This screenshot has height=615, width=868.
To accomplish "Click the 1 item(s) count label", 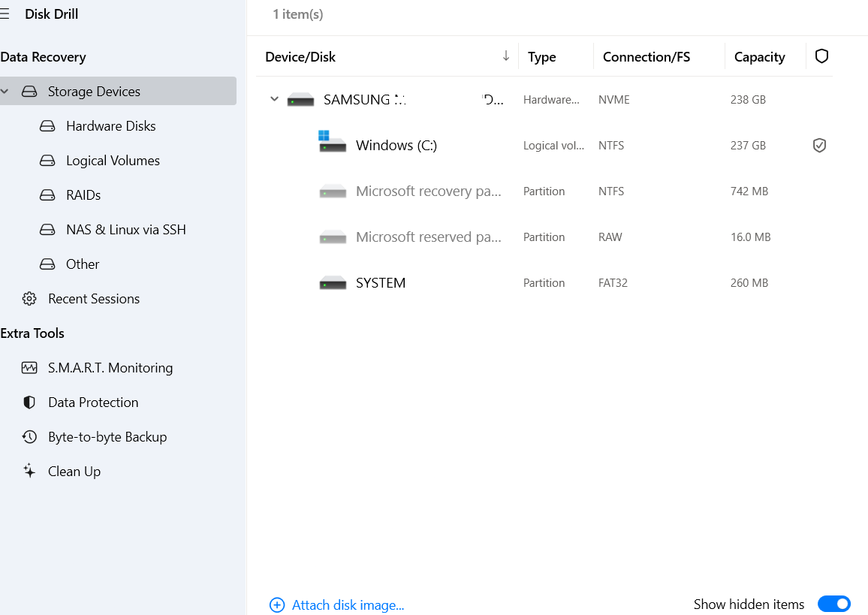I will [x=298, y=14].
